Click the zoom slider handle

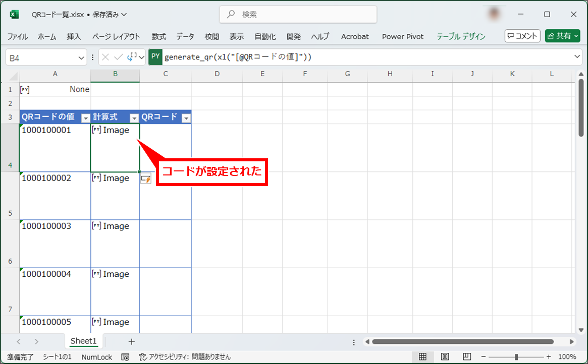[x=516, y=357]
